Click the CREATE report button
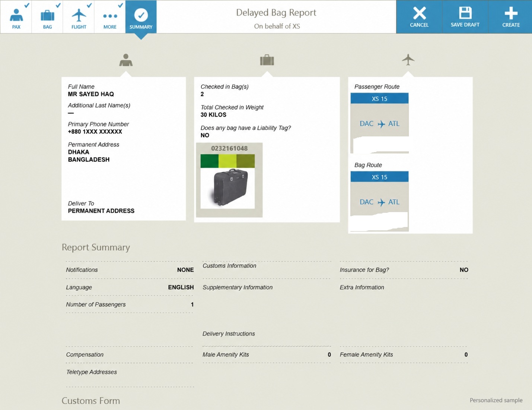532x410 pixels. [x=511, y=17]
